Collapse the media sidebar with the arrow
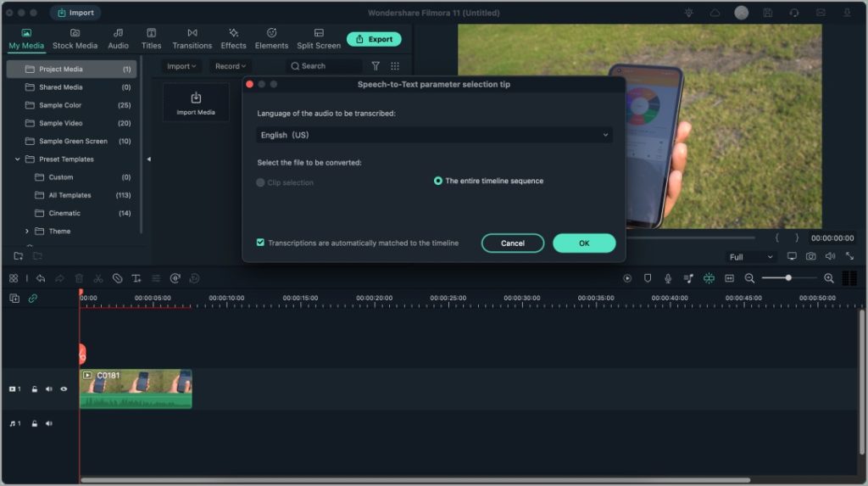Viewport: 868px width, 486px height. [x=148, y=159]
